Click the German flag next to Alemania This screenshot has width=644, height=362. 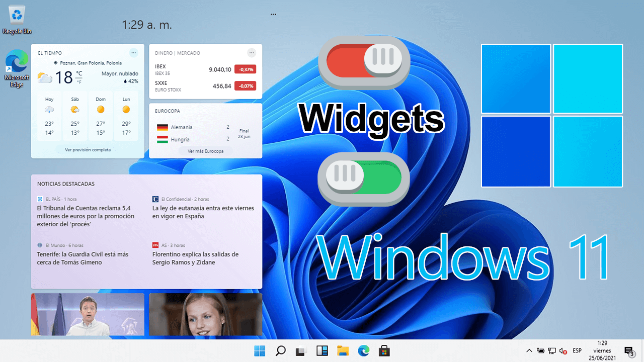pyautogui.click(x=162, y=127)
